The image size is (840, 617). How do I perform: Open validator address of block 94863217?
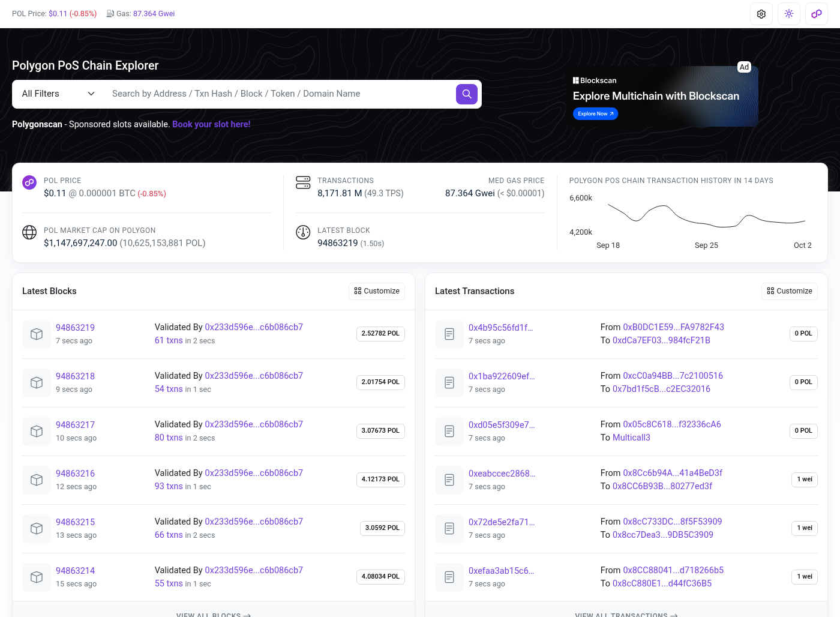pyautogui.click(x=254, y=424)
